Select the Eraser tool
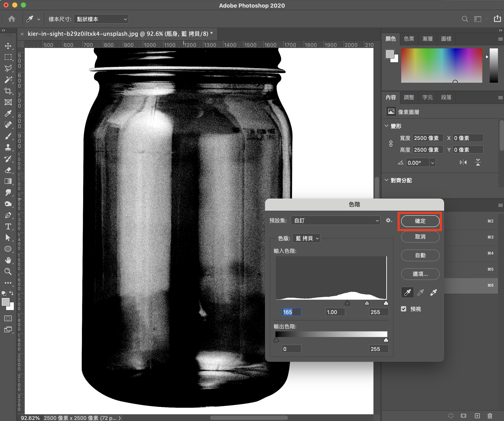The width and height of the screenshot is (504, 421). click(x=8, y=170)
